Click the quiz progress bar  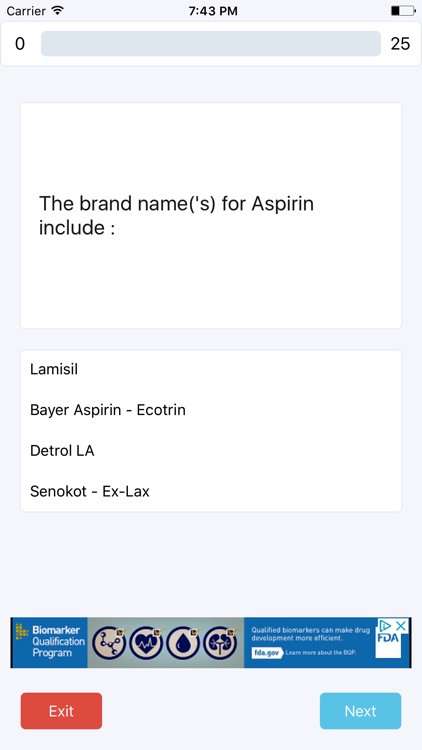click(211, 44)
